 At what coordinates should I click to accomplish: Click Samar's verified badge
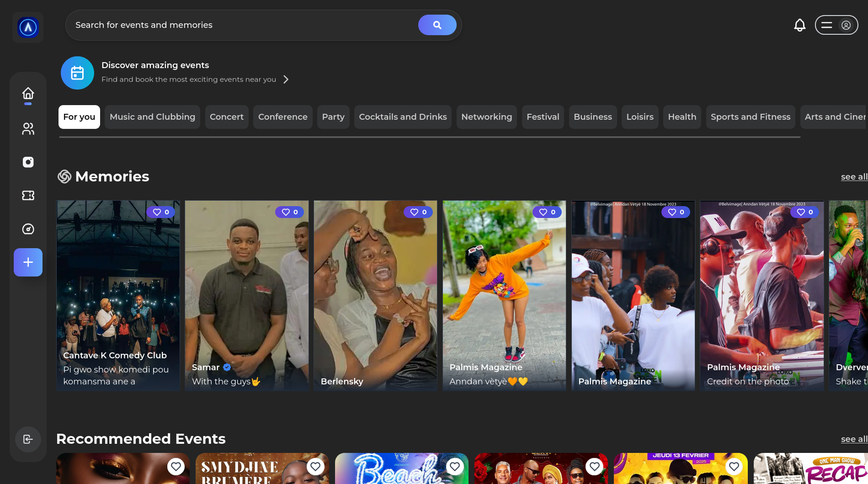[227, 367]
